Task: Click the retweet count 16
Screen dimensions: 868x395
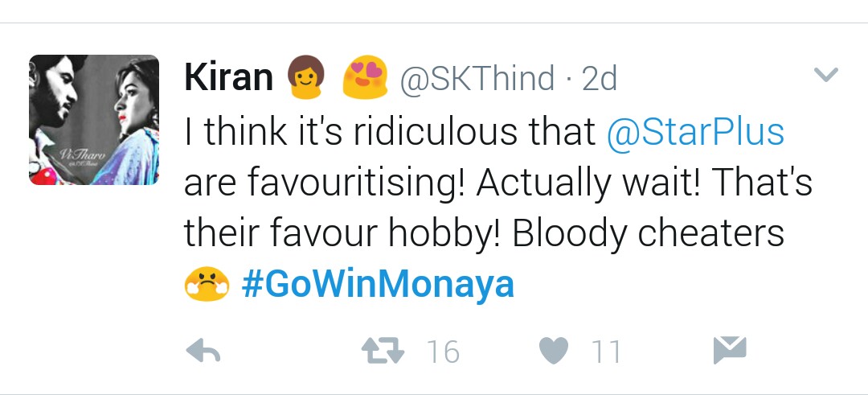Action: click(x=442, y=352)
